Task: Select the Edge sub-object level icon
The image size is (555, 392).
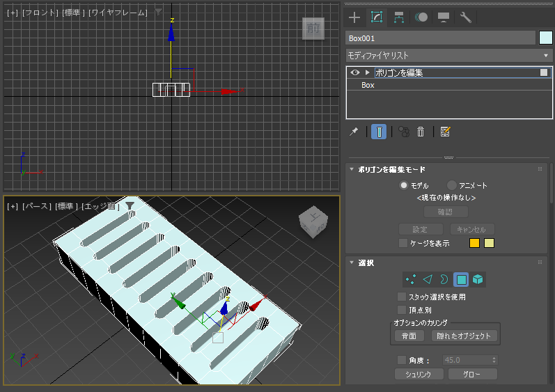Action: [428, 279]
